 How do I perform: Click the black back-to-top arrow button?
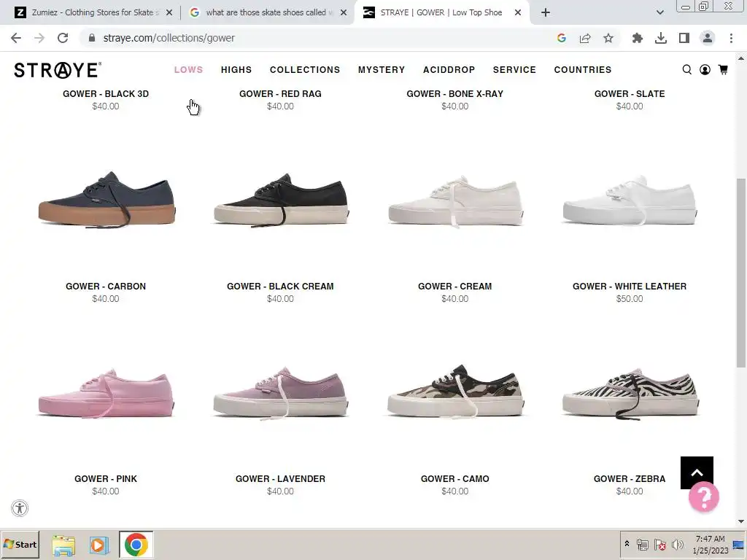[x=697, y=472]
